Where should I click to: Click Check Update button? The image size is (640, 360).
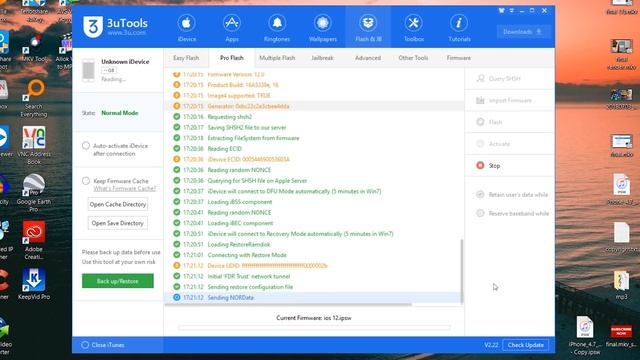point(525,345)
